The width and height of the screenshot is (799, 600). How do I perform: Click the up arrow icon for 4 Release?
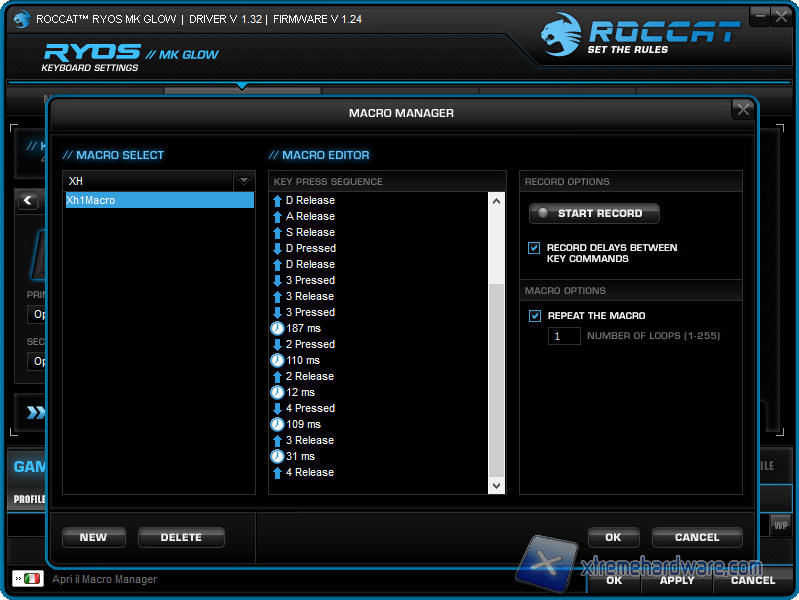point(277,472)
